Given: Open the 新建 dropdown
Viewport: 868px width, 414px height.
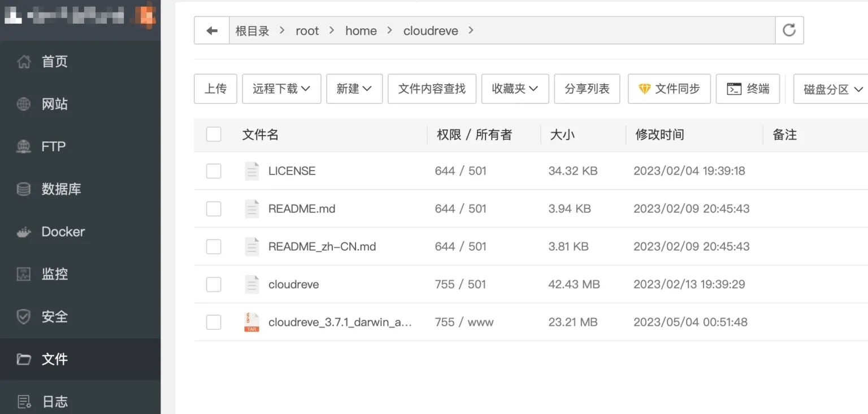Looking at the screenshot, I should coord(354,89).
